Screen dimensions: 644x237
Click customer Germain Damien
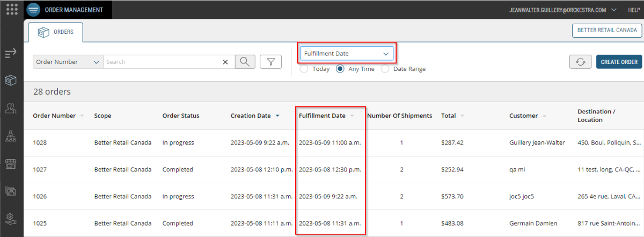click(533, 223)
